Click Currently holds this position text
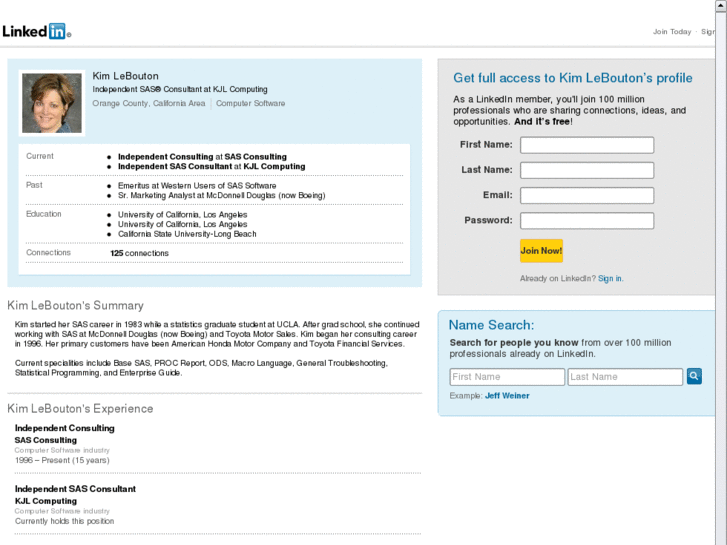 tap(64, 521)
